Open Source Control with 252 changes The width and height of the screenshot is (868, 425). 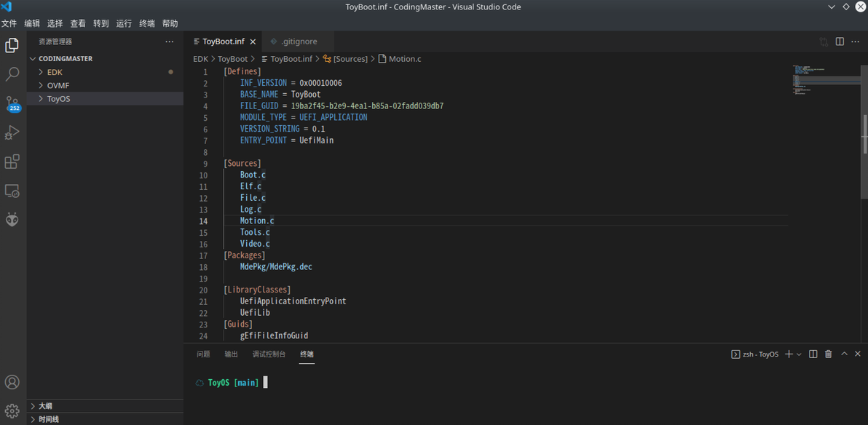[x=12, y=103]
